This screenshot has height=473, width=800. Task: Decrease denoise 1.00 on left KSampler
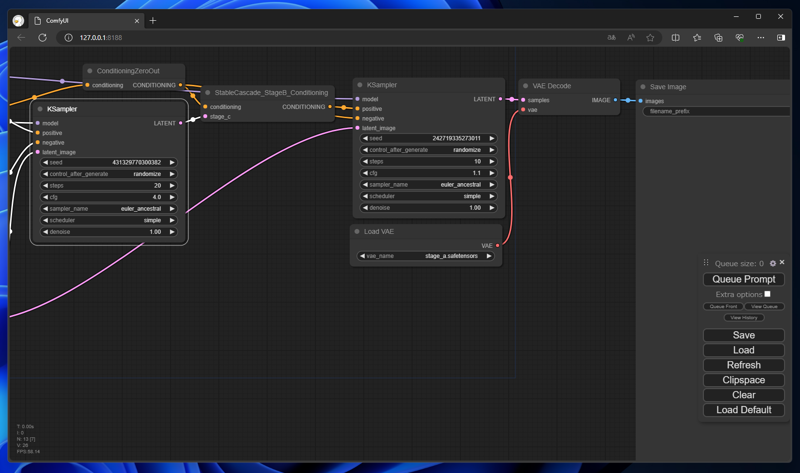[45, 232]
